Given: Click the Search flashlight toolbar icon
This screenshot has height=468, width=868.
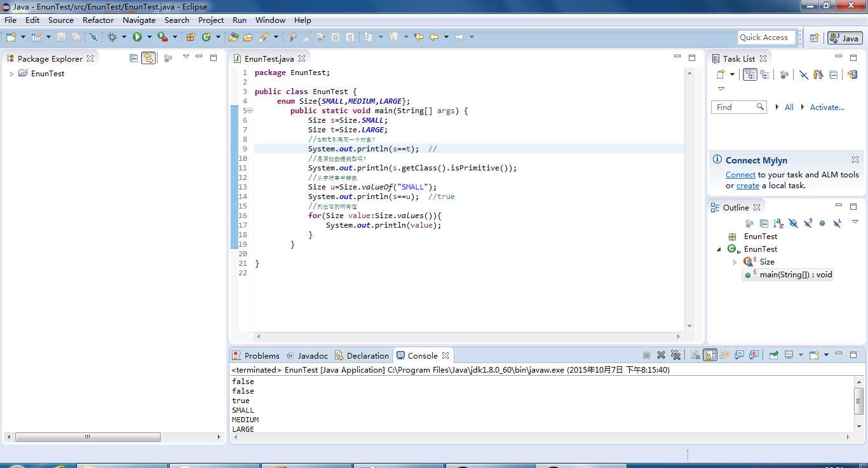Looking at the screenshot, I should click(264, 37).
